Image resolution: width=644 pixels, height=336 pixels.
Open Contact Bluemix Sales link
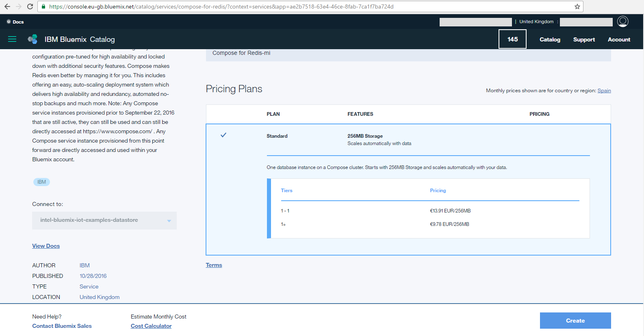(62, 326)
